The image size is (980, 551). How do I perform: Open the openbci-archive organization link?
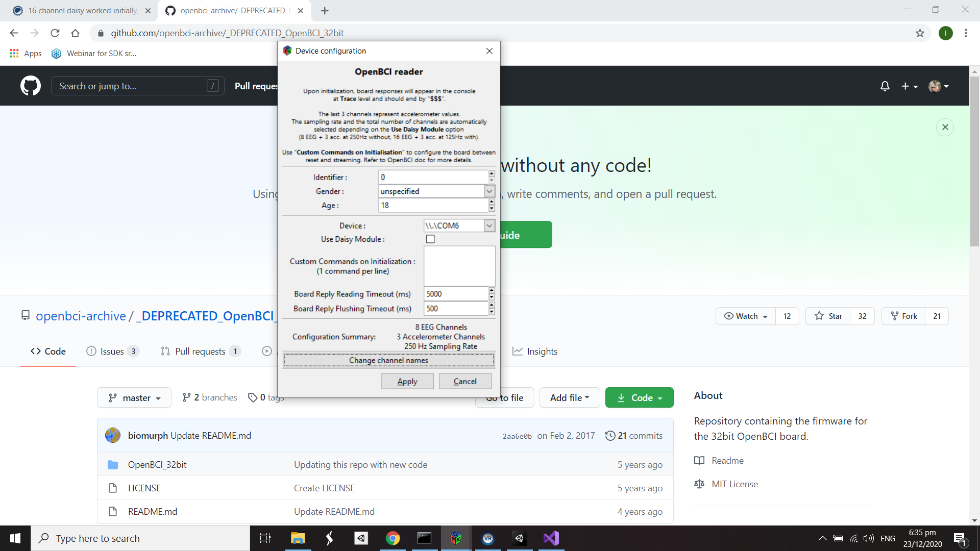pos(81,316)
